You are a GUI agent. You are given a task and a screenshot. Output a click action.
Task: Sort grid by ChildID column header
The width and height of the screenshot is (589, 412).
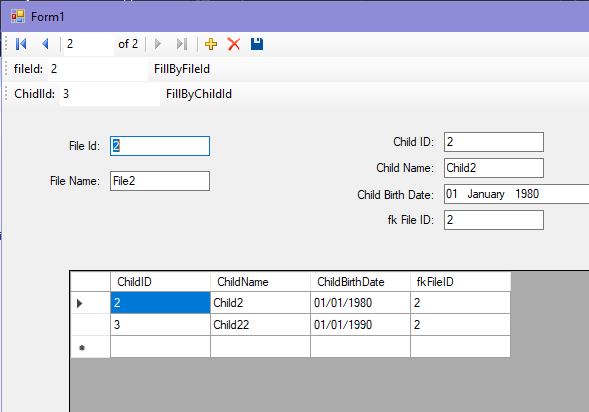160,282
